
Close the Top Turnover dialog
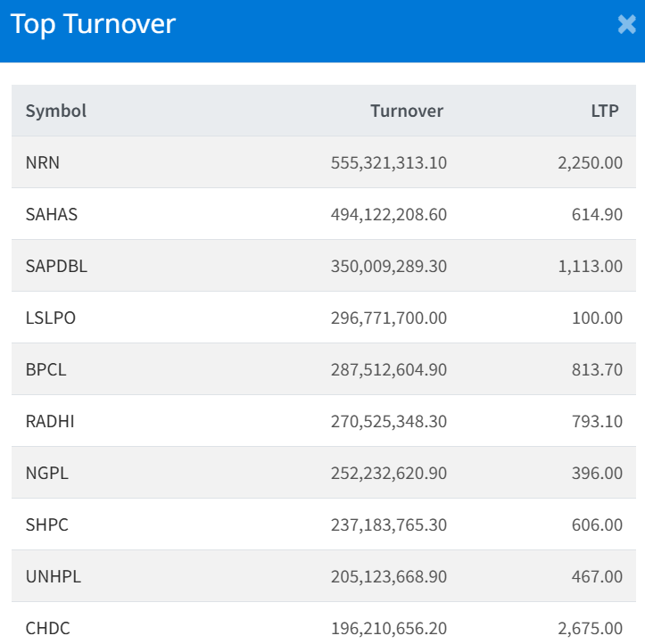click(626, 24)
